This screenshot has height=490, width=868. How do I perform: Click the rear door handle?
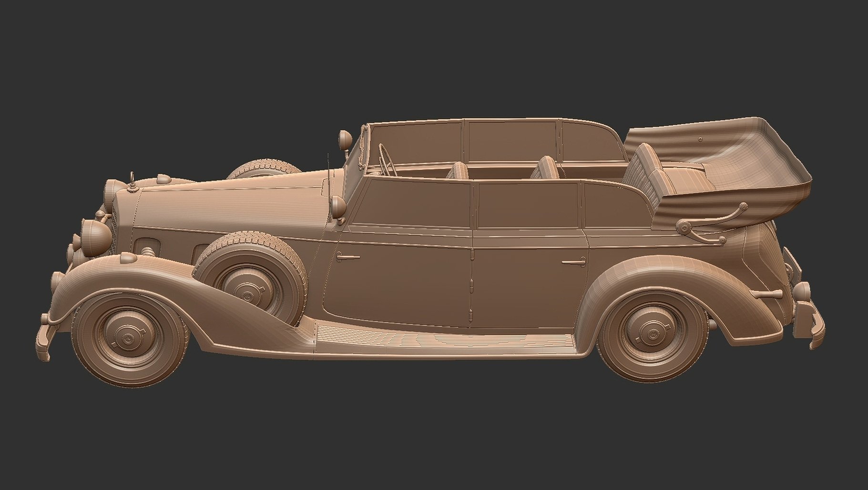573,262
